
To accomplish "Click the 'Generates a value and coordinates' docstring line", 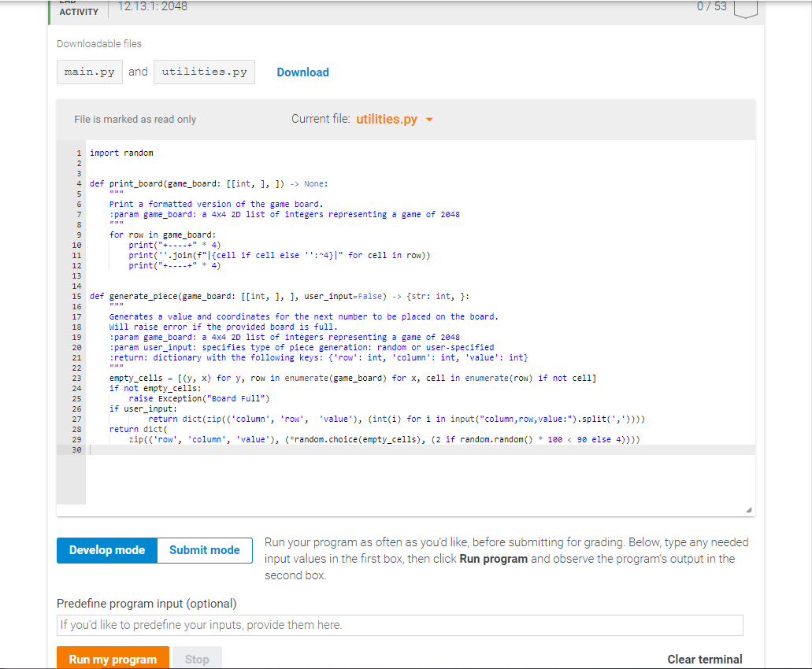I will [303, 316].
